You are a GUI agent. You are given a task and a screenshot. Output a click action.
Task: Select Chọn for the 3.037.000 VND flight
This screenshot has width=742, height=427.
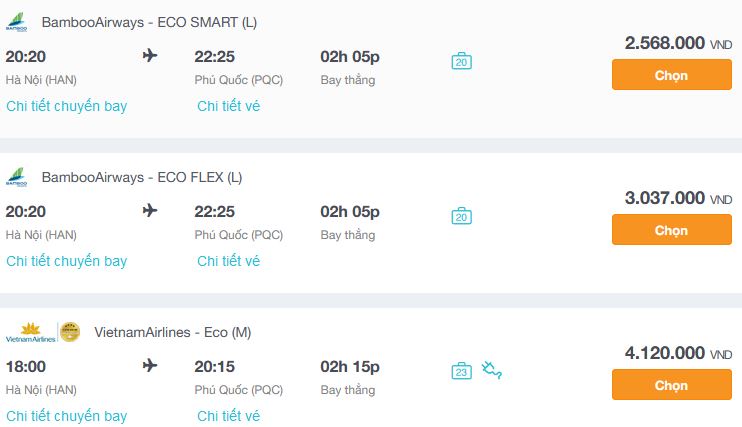(671, 230)
